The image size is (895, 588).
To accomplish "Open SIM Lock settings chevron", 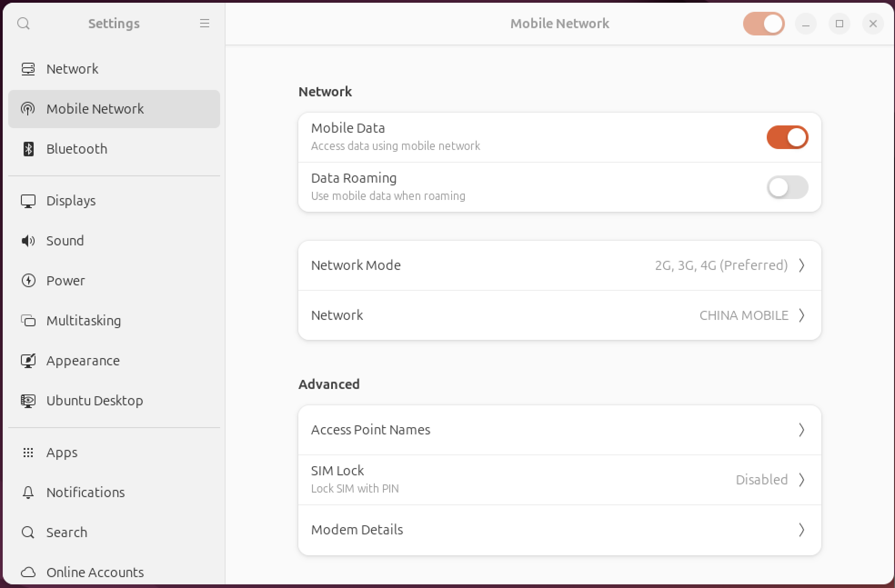I will point(801,480).
